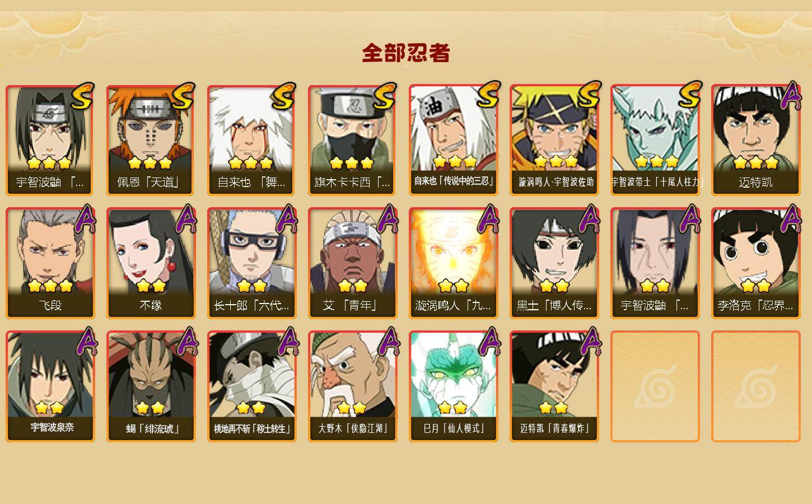The width and height of the screenshot is (812, 504).
Task: Select the 艾「青年」 ninja card
Action: pos(352,263)
